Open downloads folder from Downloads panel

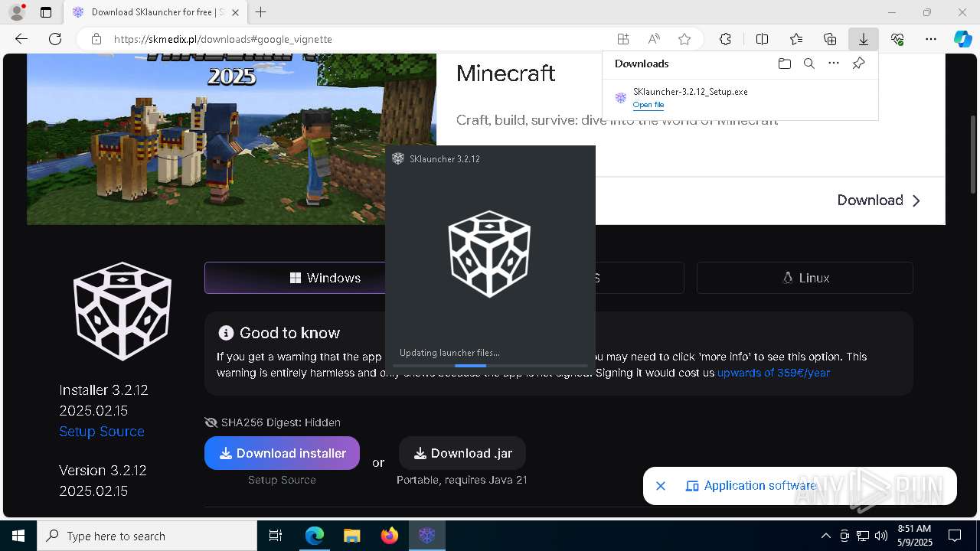(785, 64)
